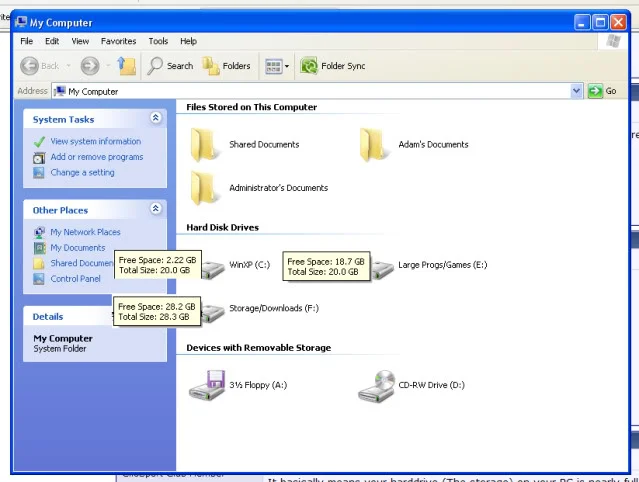Open the Help menu
The width and height of the screenshot is (639, 482).
[x=188, y=41]
